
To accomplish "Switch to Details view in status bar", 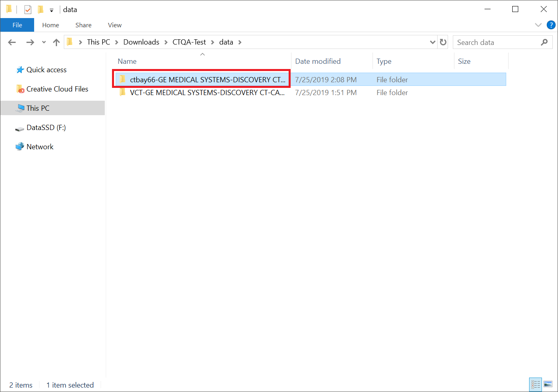I will coord(536,385).
